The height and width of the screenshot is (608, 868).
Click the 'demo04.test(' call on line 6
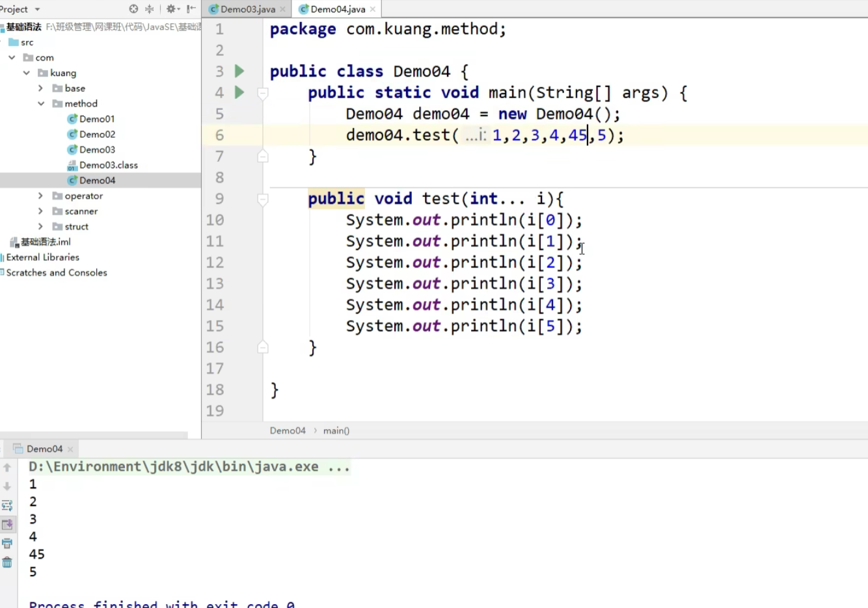pos(402,135)
